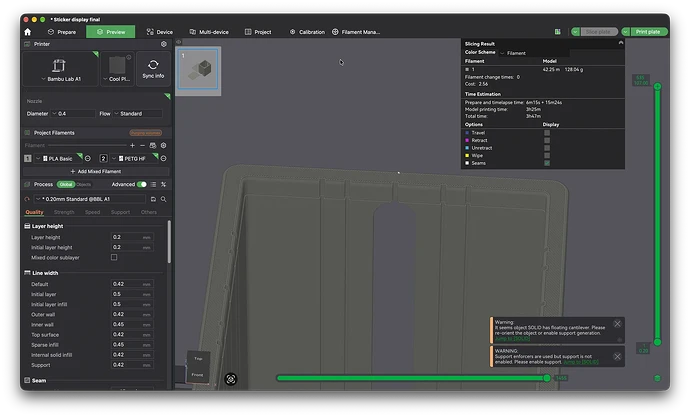Screen dimensions: 690x417
Task: Open filament settings gear icon
Action: [x=163, y=145]
